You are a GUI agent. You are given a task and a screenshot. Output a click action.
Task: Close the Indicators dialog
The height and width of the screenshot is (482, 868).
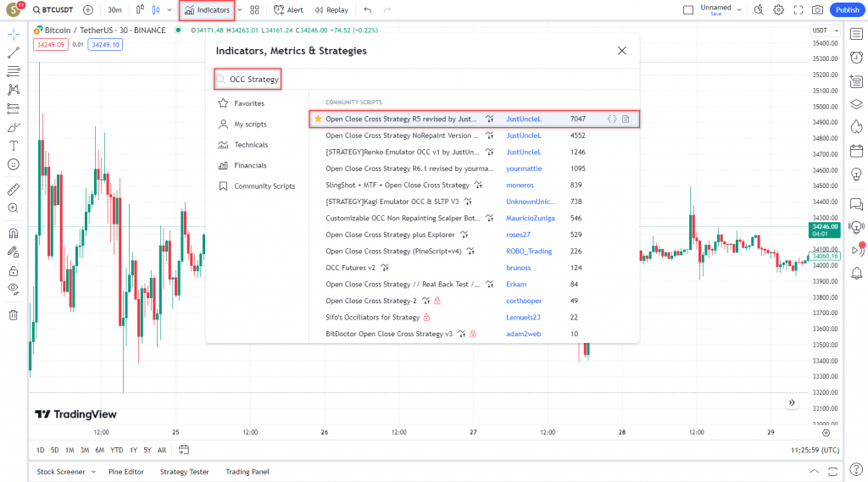click(621, 50)
